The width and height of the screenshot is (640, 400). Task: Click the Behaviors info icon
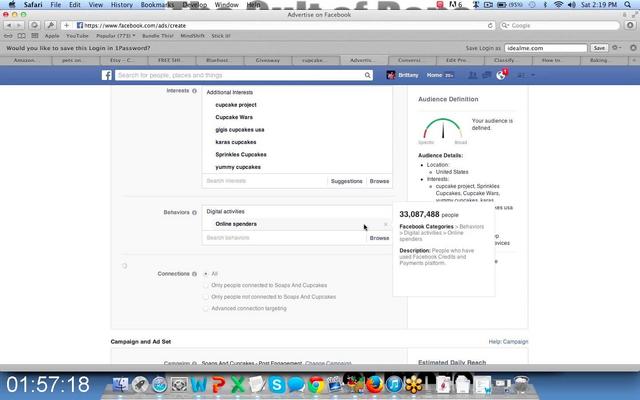(x=194, y=212)
